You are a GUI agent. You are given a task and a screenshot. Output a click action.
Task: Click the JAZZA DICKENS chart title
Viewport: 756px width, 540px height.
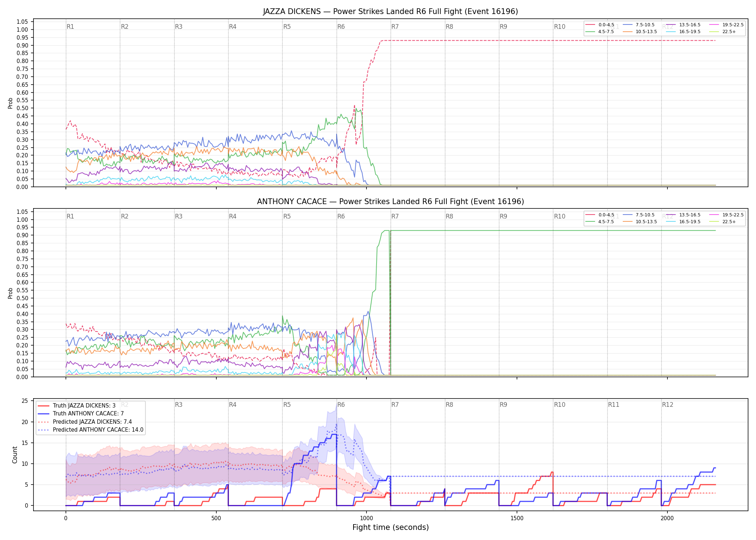390,12
